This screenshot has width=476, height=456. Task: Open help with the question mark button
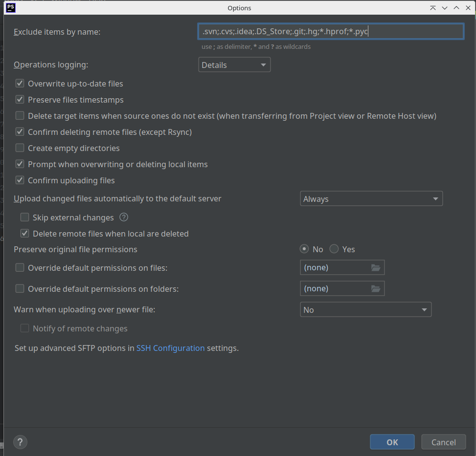tap(20, 442)
